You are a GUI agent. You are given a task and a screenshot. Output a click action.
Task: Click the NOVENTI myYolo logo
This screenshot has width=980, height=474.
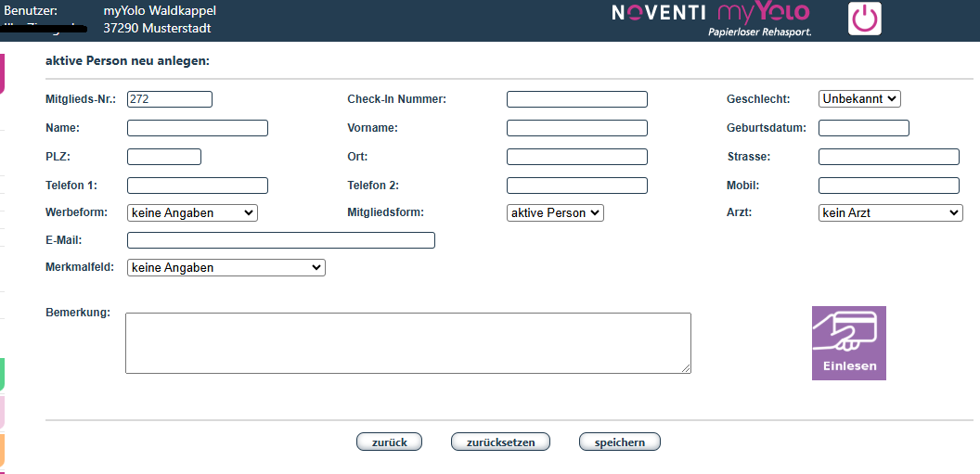tap(711, 19)
